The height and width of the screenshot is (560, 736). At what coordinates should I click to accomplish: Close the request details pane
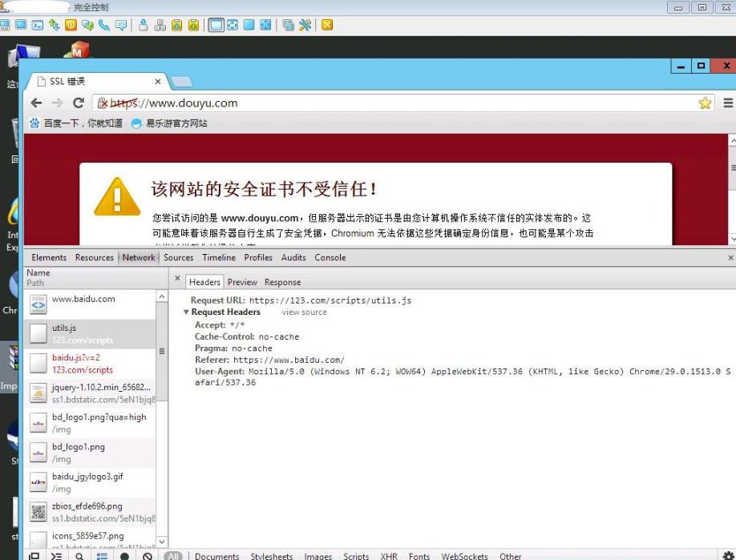pos(178,278)
